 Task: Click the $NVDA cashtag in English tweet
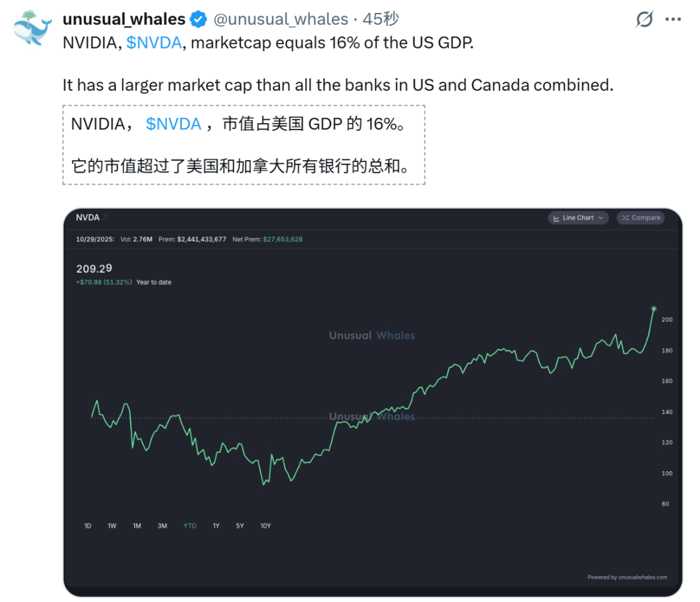[154, 43]
